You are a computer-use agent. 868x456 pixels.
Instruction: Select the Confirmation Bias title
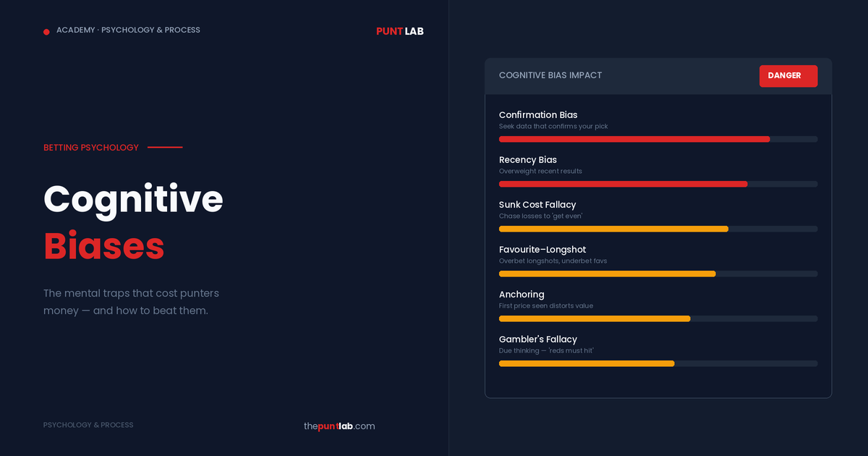538,115
